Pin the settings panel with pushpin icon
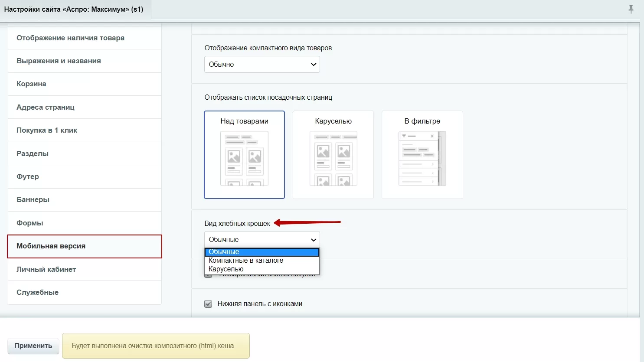Screen dimensions: 644x362 [x=631, y=9]
